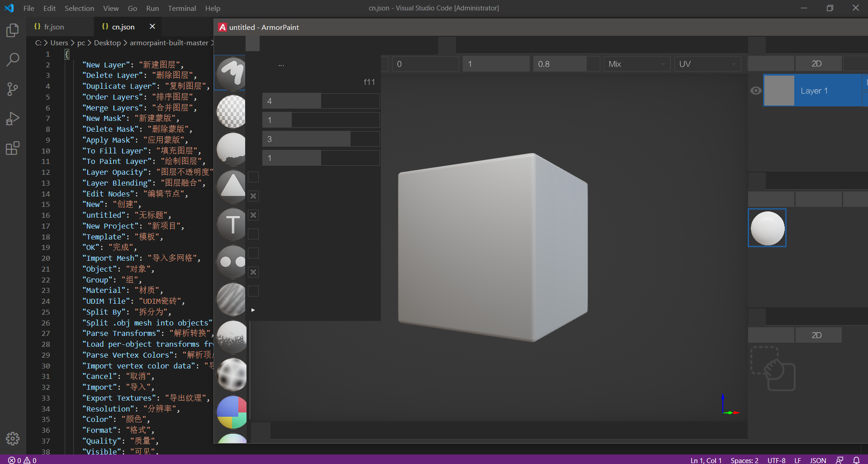Uncheck the first checked box with X
Viewport: 868px width, 464px height.
[x=253, y=196]
